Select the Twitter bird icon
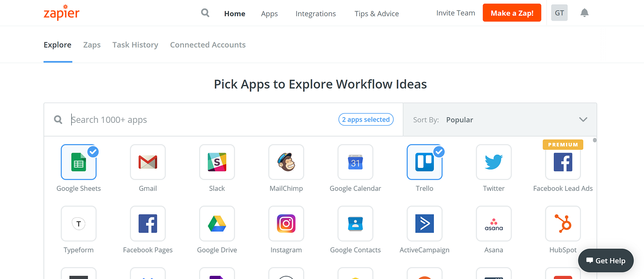The width and height of the screenshot is (644, 279). pos(493,162)
